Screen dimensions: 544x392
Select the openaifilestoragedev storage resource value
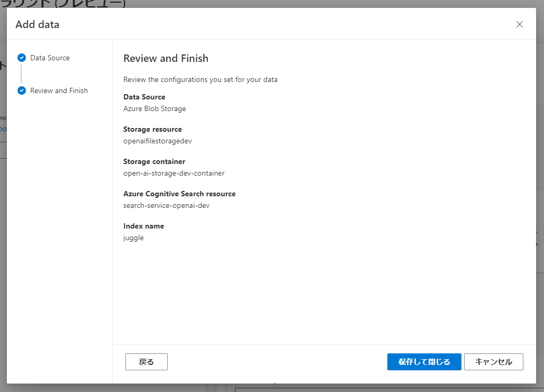pos(158,141)
